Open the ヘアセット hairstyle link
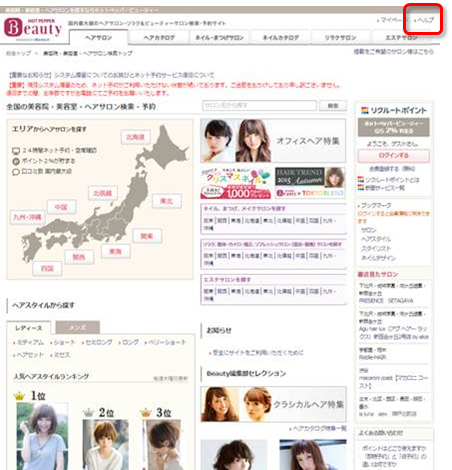452x470 pixels. click(x=30, y=355)
